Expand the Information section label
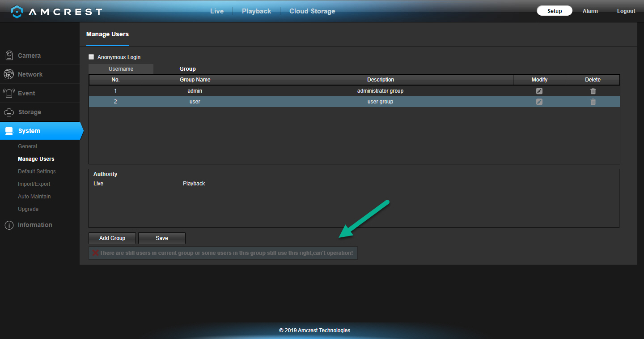Viewport: 644px width, 339px height. [35, 225]
